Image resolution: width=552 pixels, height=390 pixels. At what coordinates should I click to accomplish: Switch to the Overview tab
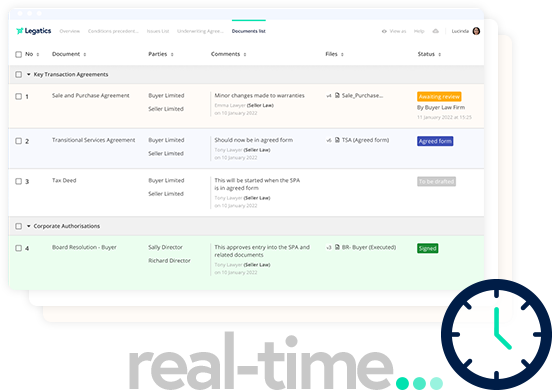(x=70, y=31)
